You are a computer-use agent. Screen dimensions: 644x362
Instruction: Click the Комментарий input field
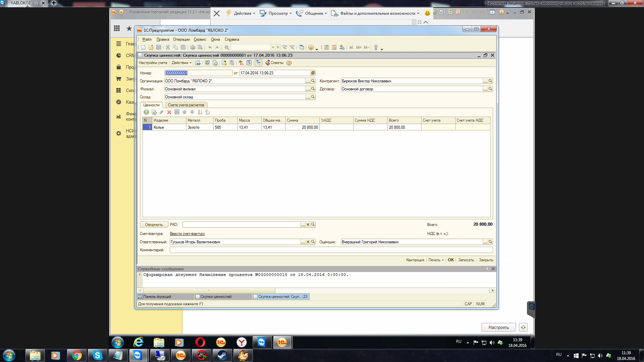tap(331, 250)
